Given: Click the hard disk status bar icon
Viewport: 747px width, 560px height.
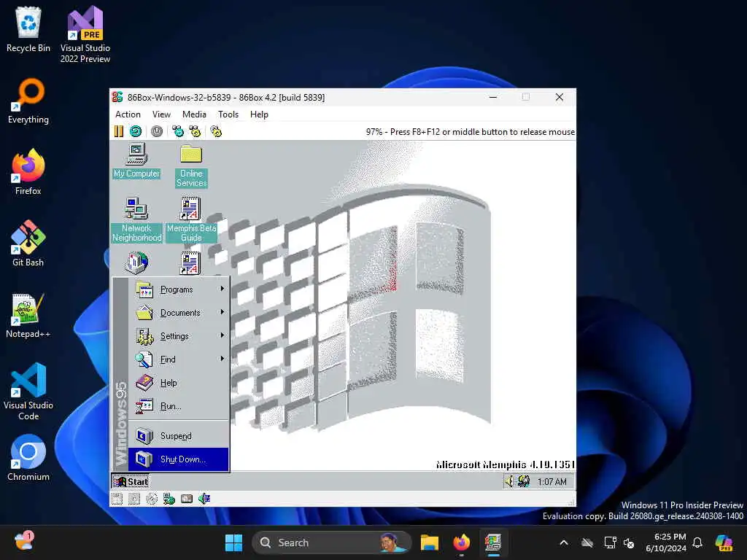Looking at the screenshot, I should pyautogui.click(x=187, y=499).
